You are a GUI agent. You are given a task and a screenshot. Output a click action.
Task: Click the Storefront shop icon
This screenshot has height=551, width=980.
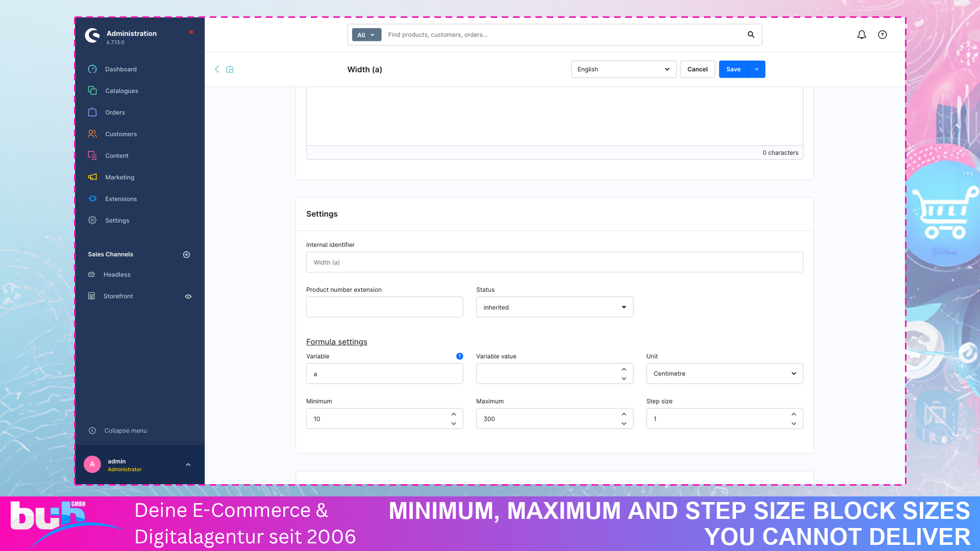(x=91, y=296)
